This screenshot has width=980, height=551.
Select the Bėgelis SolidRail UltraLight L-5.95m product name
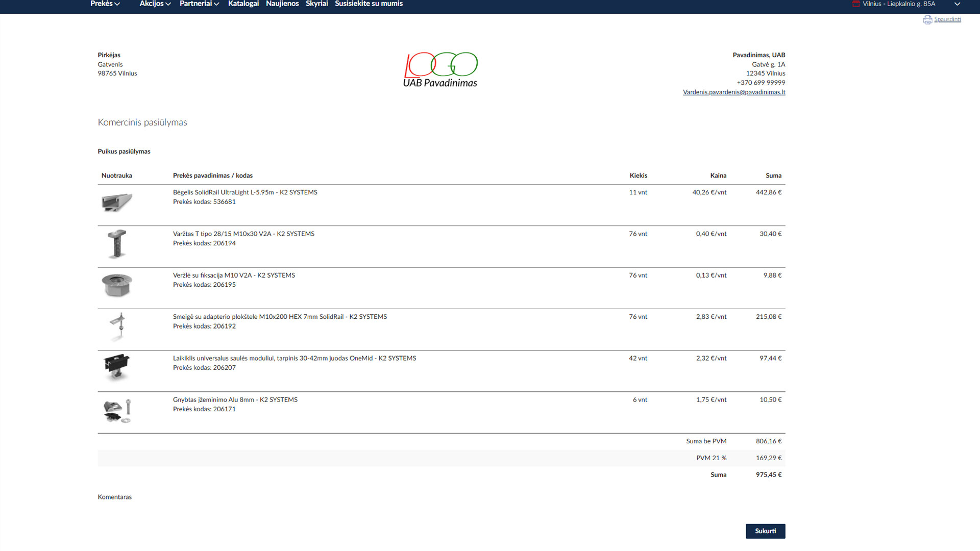coord(245,192)
